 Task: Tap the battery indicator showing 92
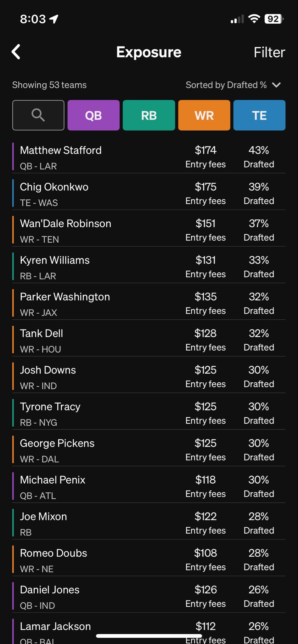[x=274, y=19]
